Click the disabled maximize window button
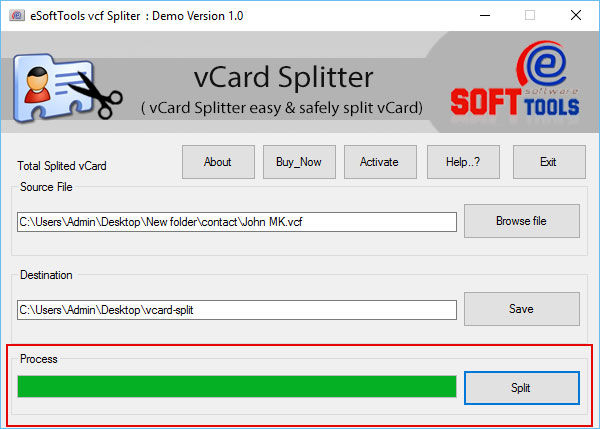600x429 pixels. point(530,16)
